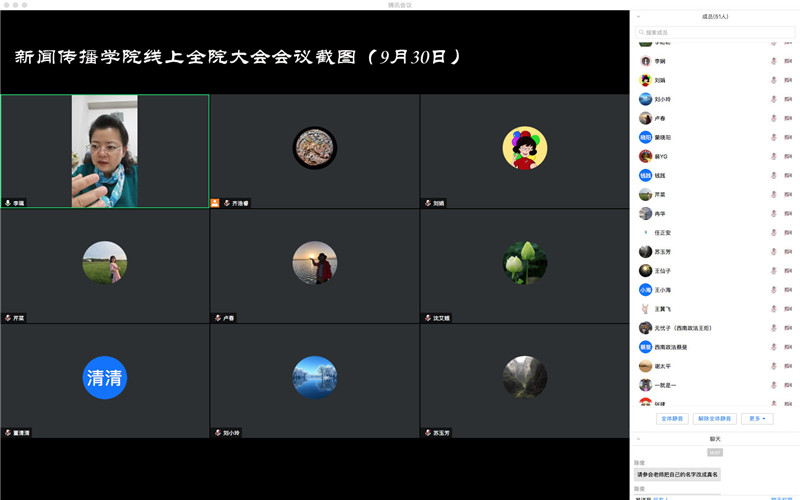This screenshot has width=800, height=500.
Task: Select the cartoon girl avatar tile
Action: (524, 148)
